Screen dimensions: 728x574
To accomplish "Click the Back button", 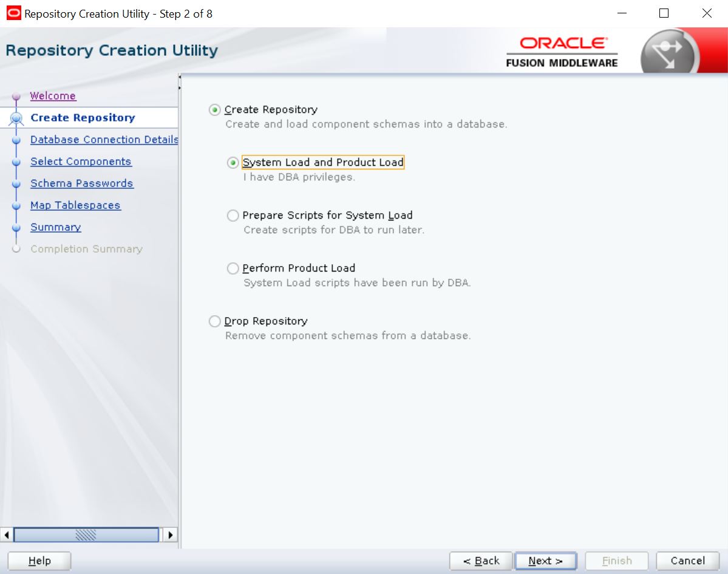I will pyautogui.click(x=480, y=561).
